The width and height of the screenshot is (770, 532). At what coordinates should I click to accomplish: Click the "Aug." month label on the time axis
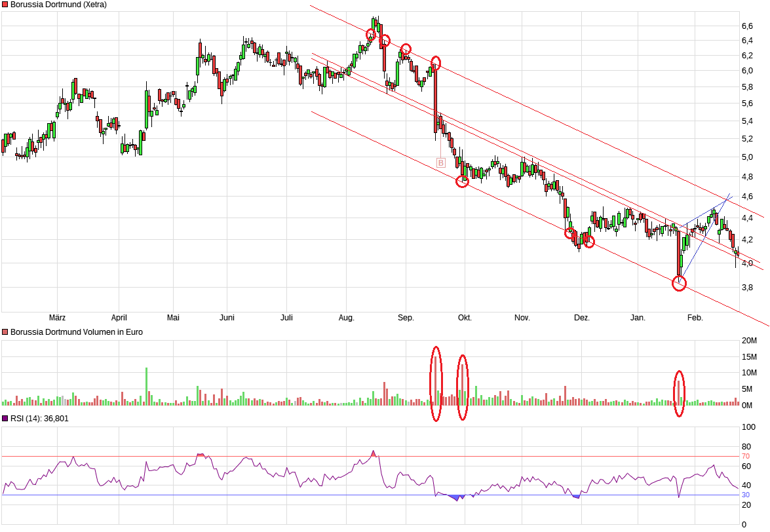[x=346, y=318]
